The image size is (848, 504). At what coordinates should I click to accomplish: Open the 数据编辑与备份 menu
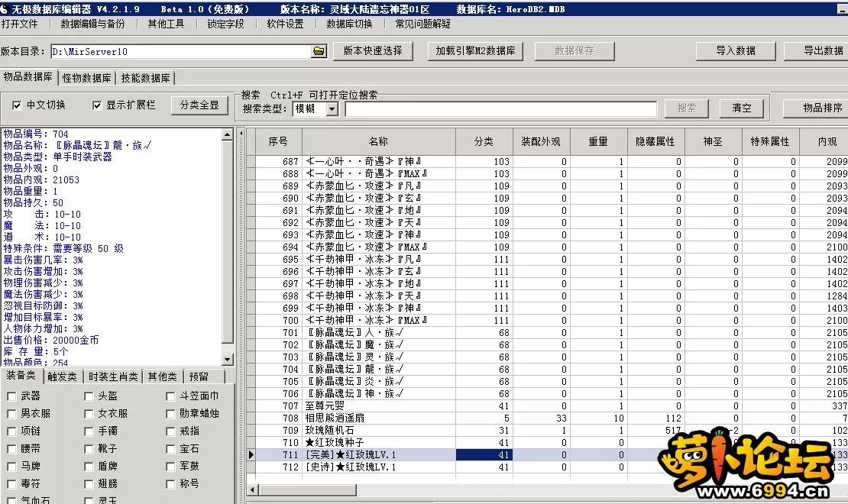[x=92, y=24]
